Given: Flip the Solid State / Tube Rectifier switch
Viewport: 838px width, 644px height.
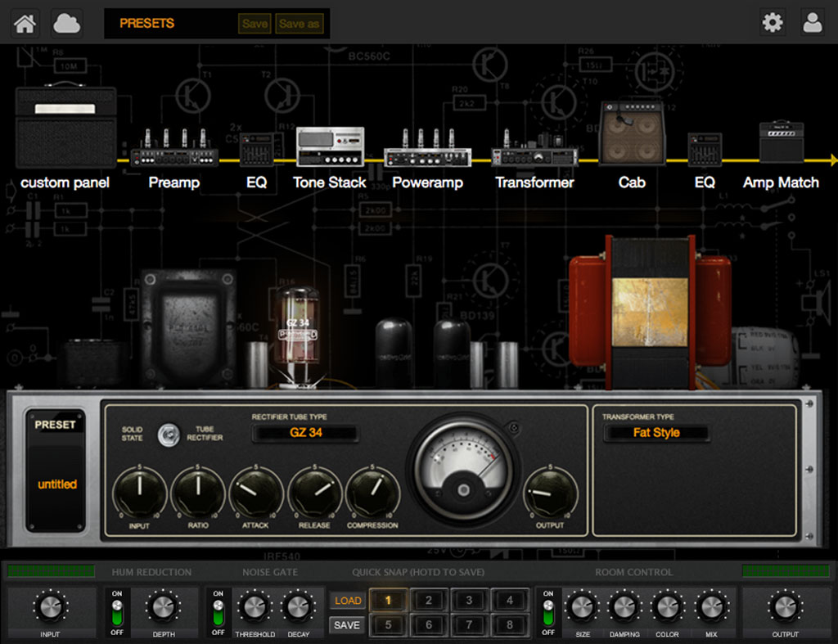Looking at the screenshot, I should coord(169,435).
